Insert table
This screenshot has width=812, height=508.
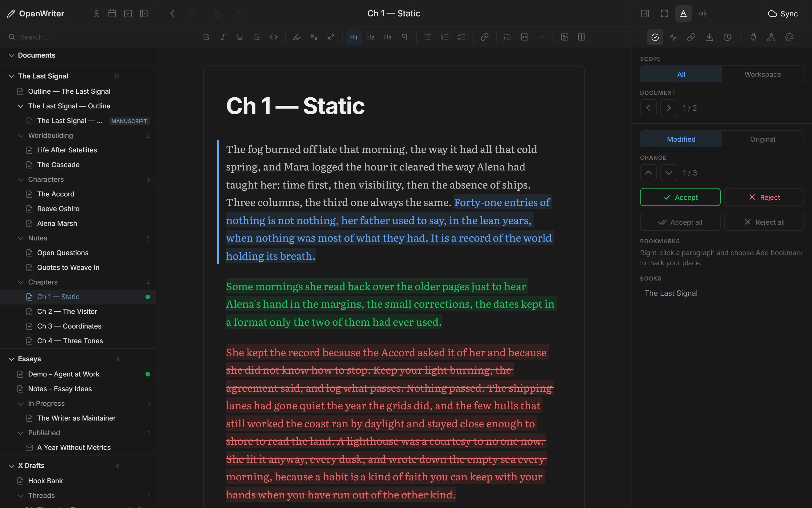pyautogui.click(x=582, y=37)
